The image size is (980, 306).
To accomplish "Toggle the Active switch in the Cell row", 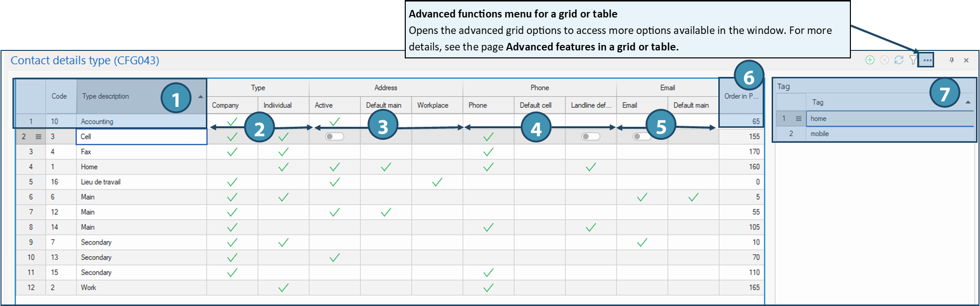I will pyautogui.click(x=334, y=136).
